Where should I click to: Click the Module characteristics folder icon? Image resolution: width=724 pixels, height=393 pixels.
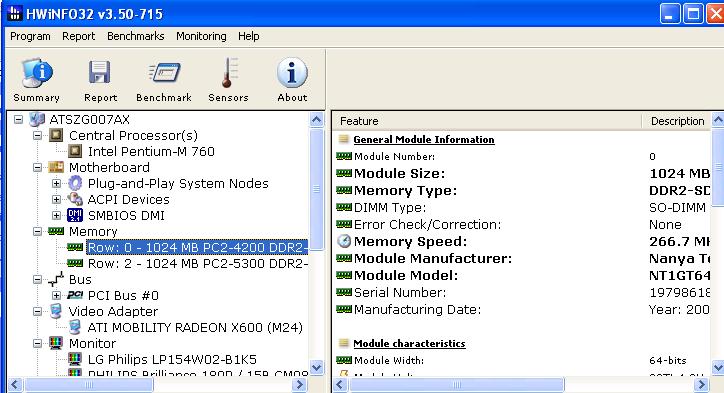[344, 343]
